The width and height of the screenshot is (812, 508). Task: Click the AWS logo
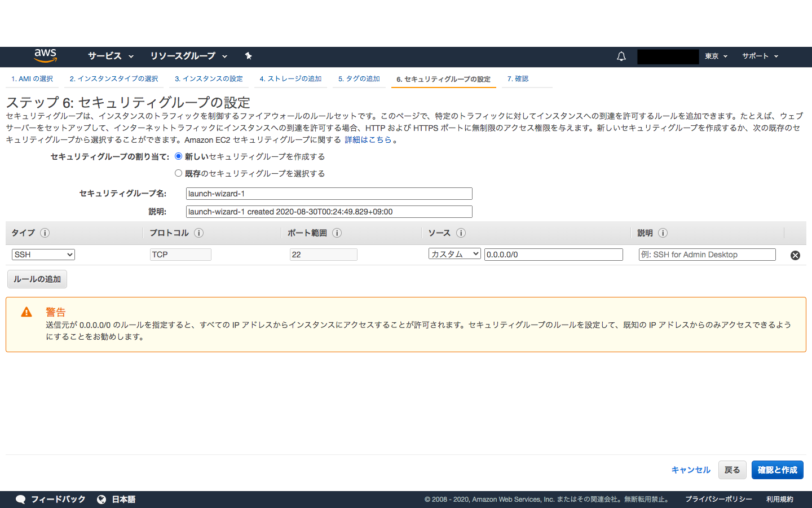[x=45, y=56]
